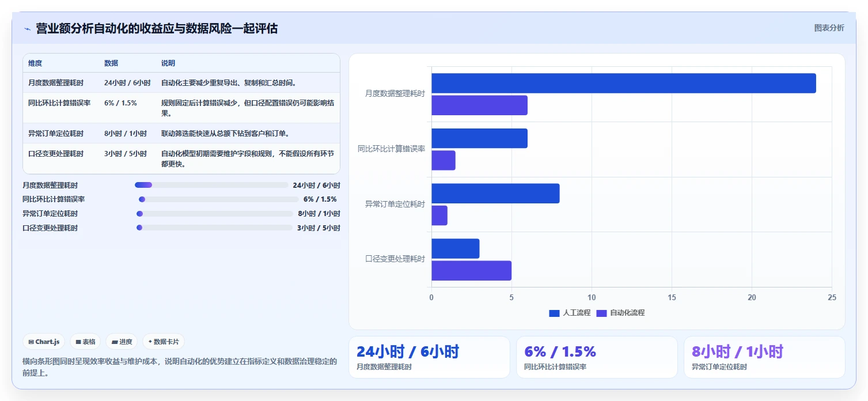Click the 口径变更处理耗时 progress bar
Screen dimensions: 868x401
pyautogui.click(x=214, y=228)
